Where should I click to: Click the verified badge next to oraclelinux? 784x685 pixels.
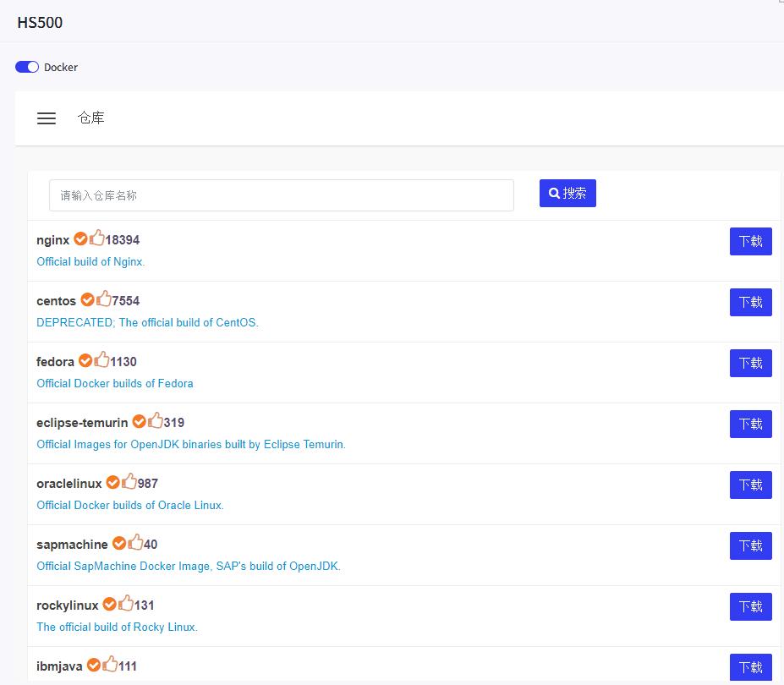coord(112,483)
